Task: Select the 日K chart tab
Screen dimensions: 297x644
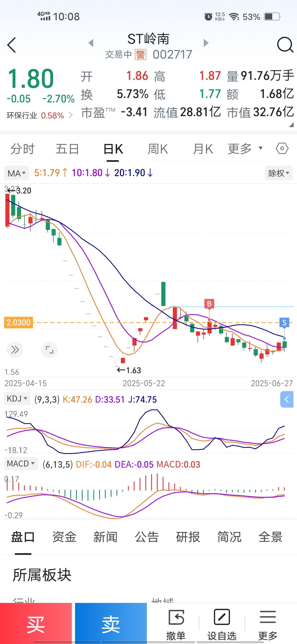Action: point(113,149)
